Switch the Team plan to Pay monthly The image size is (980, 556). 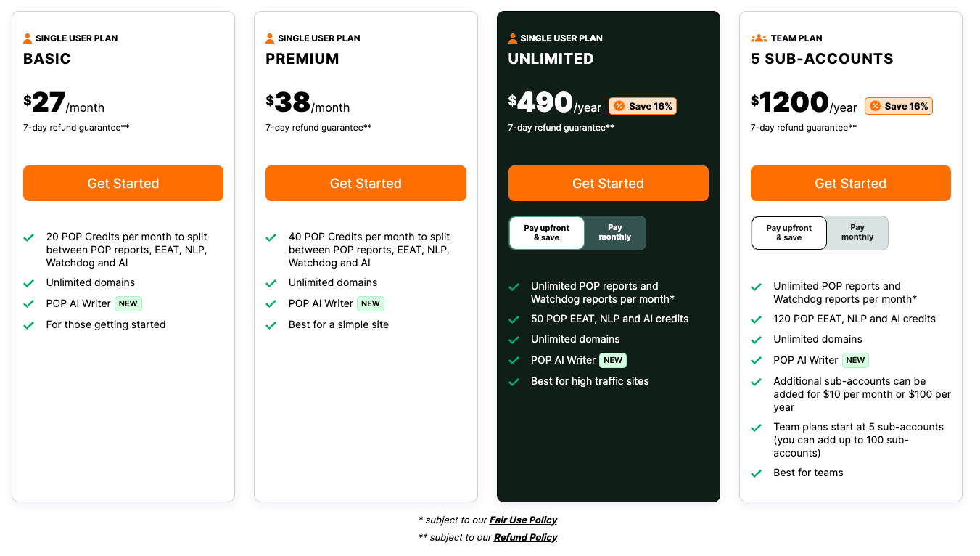[857, 232]
